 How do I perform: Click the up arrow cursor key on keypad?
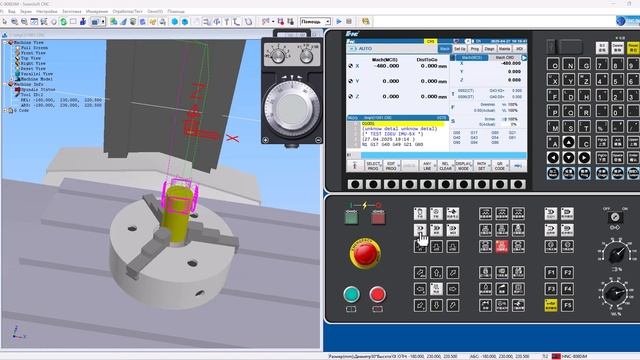569,142
